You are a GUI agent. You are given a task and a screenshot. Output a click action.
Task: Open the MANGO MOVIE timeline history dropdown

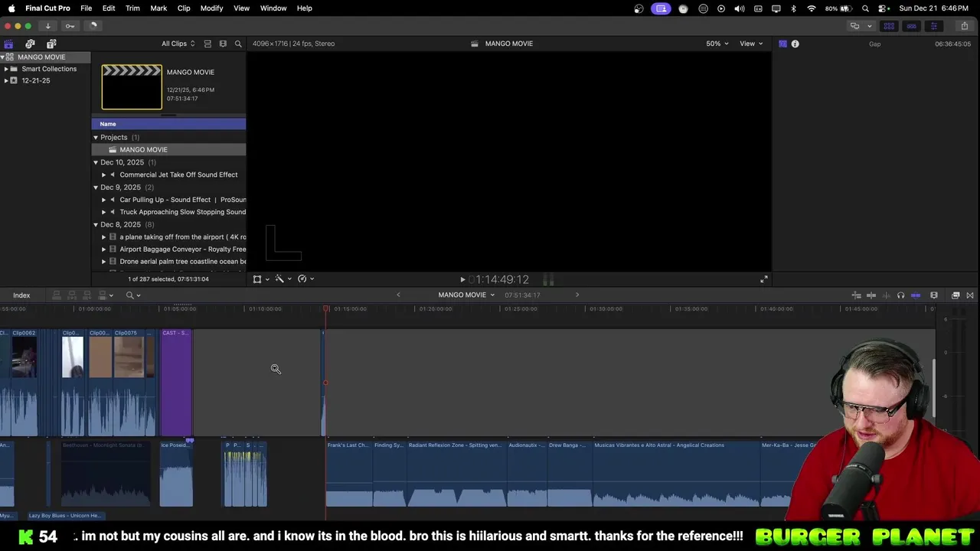tap(466, 295)
